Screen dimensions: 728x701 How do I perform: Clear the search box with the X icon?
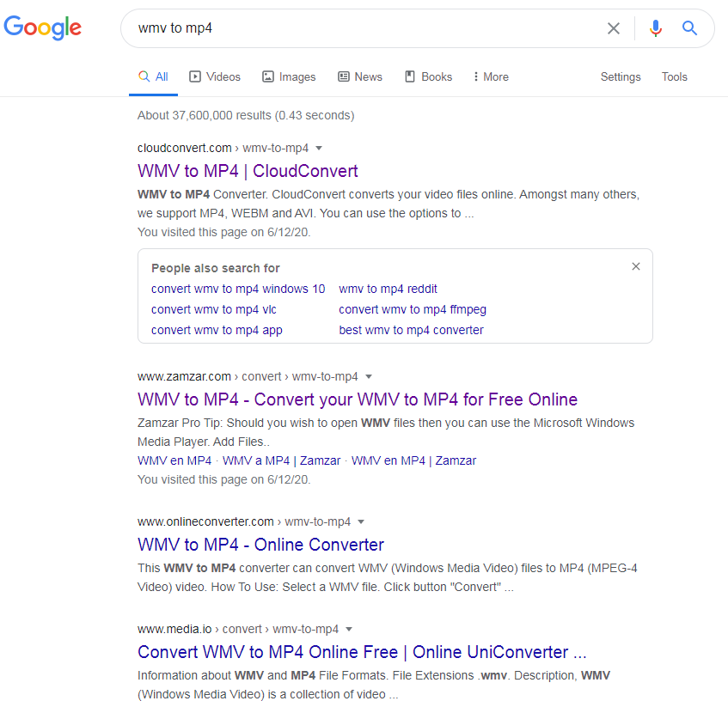pos(614,28)
